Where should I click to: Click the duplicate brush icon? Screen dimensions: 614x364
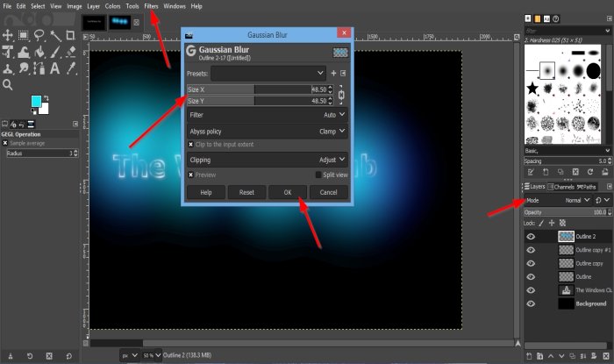click(x=560, y=172)
